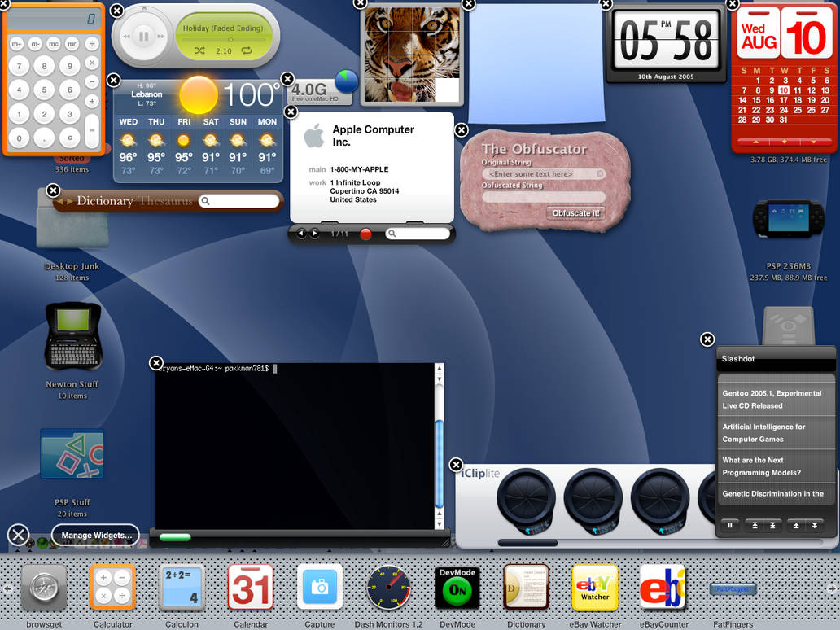
Task: Pause playback in the iTunes widget
Action: click(143, 37)
